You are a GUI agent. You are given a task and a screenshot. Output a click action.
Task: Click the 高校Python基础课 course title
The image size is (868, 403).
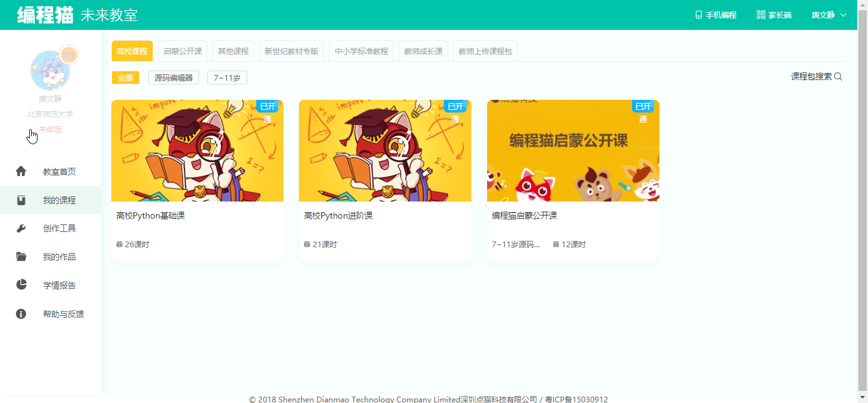151,216
